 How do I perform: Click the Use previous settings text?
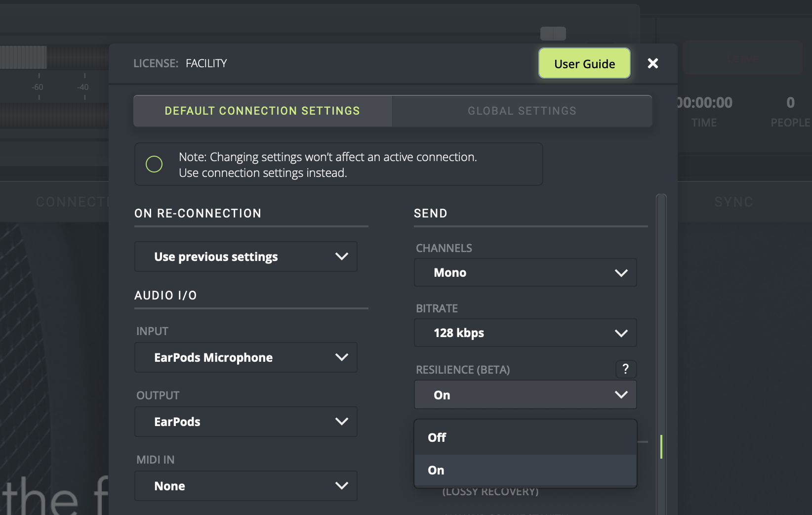[x=216, y=257]
